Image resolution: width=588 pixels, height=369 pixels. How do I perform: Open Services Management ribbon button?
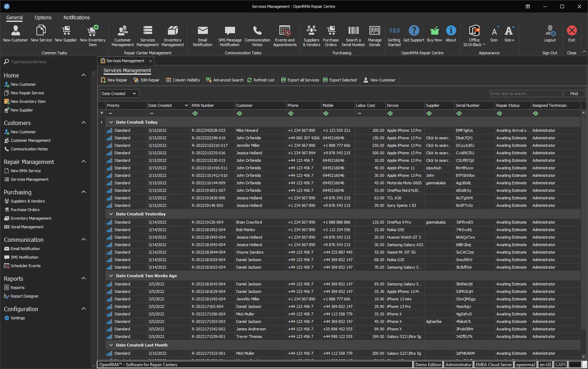point(148,36)
